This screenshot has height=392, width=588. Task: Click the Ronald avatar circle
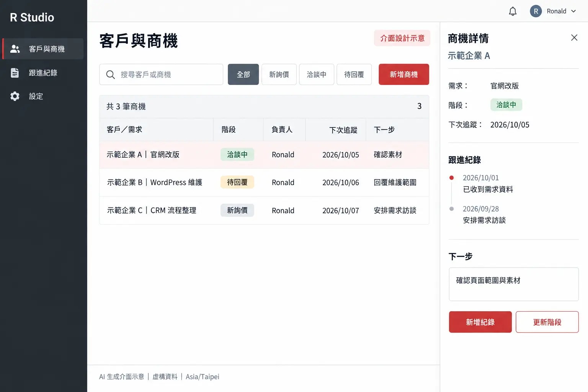(536, 11)
